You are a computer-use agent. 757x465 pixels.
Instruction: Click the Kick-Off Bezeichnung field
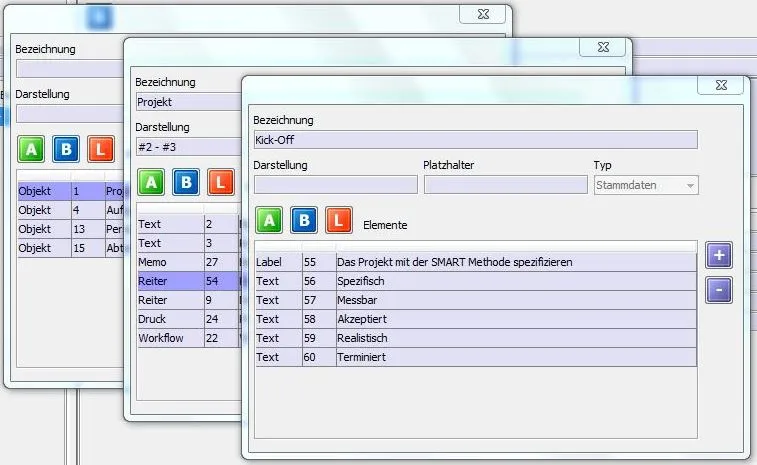point(475,140)
